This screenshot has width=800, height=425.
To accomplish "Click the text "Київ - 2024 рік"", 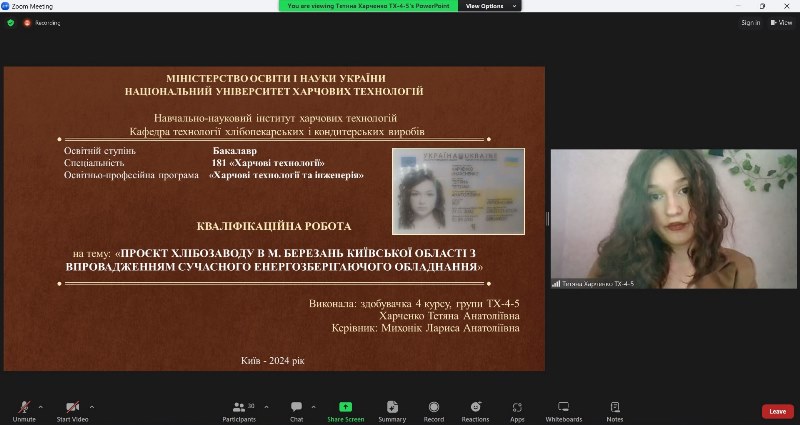I will coord(272,361).
